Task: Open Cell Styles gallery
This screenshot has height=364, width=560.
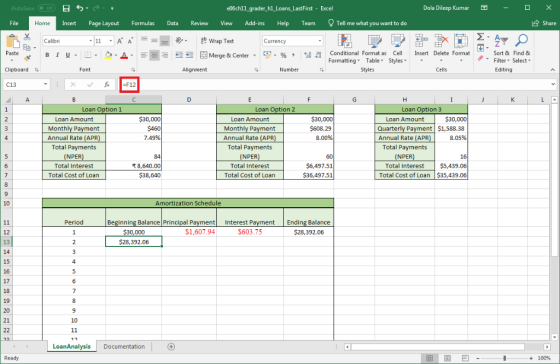Action: coord(398,49)
